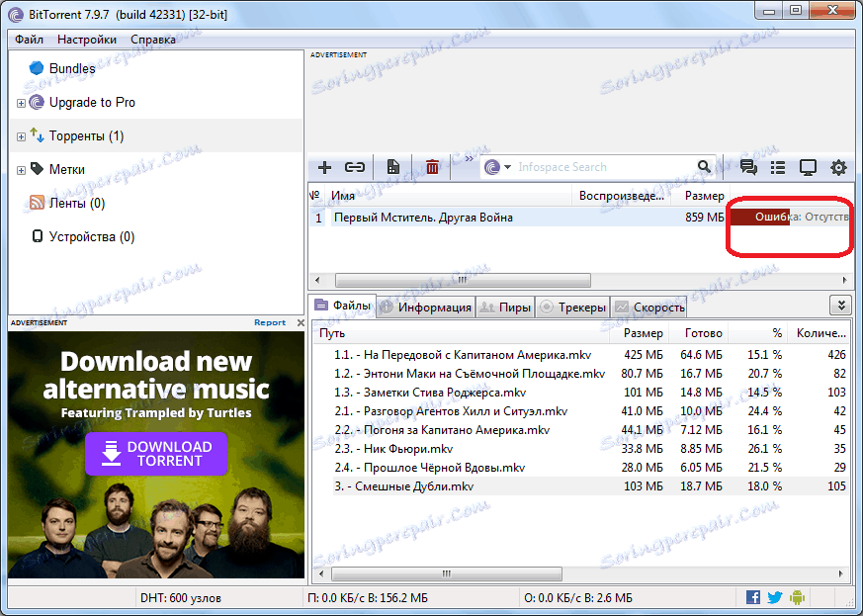Click the files list horizontal scrollbar thumb
This screenshot has width=863, height=616.
pyautogui.click(x=447, y=573)
